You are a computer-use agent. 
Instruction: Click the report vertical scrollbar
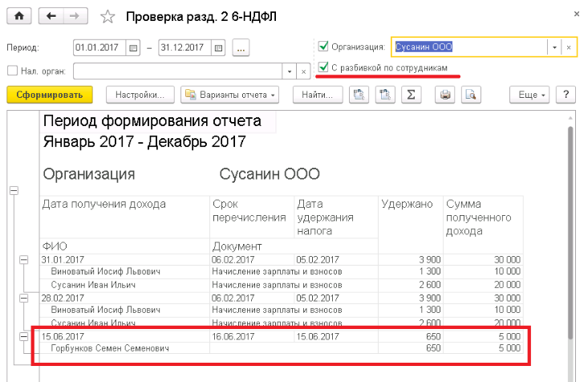(570, 233)
